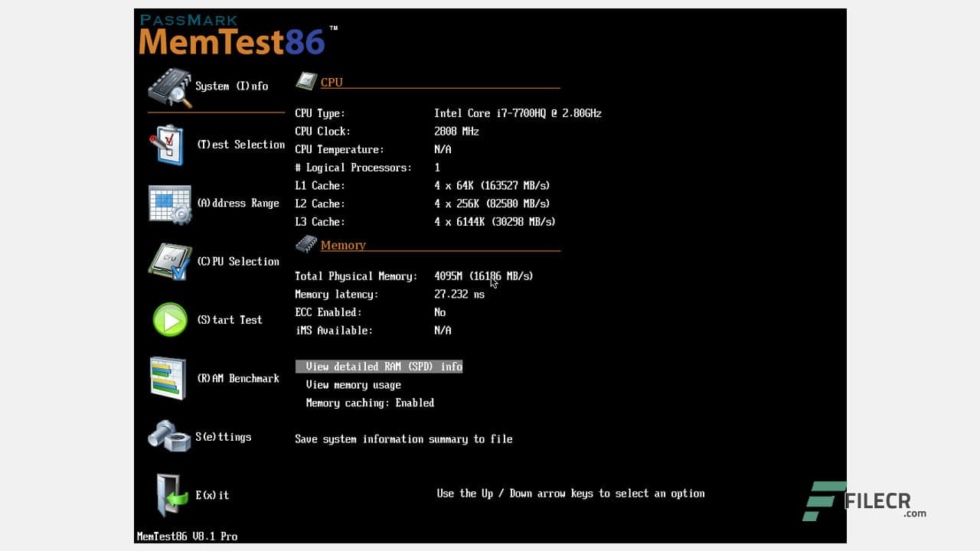Select the System (I)nfo menu entry
The height and width of the screenshot is (551, 980).
pyautogui.click(x=231, y=86)
